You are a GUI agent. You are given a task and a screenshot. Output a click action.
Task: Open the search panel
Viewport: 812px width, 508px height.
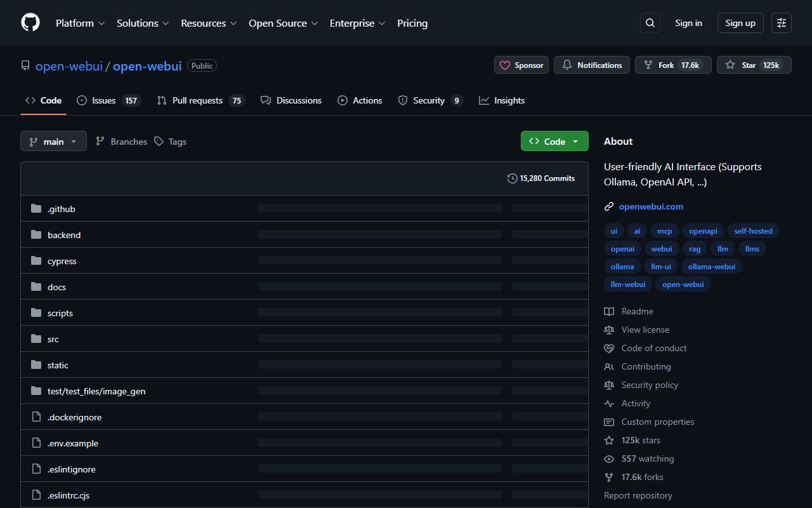click(650, 23)
